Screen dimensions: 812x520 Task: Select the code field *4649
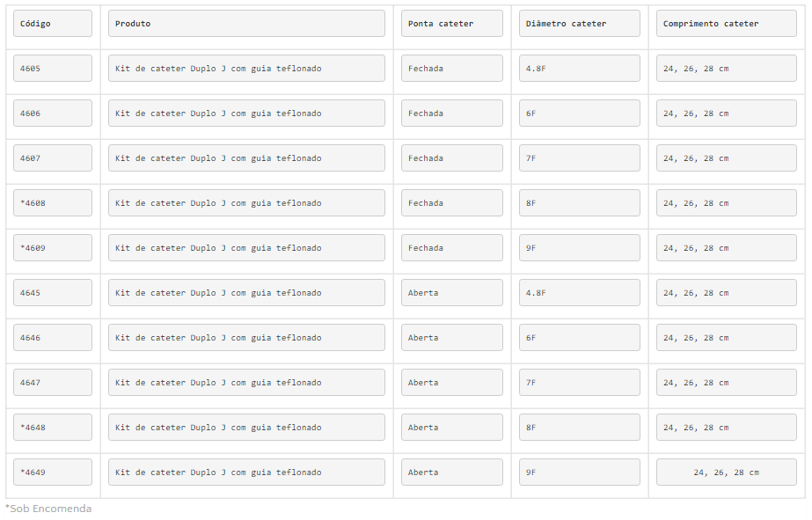(x=53, y=472)
